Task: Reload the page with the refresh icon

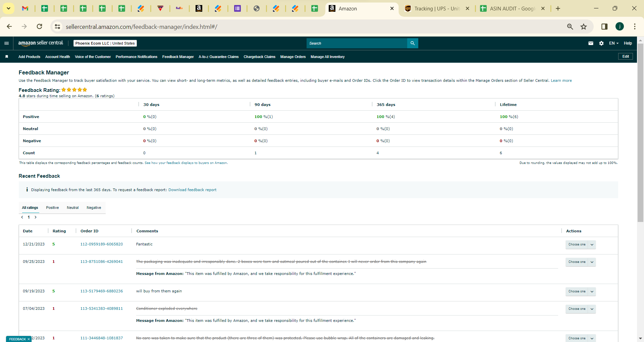Action: click(x=40, y=26)
